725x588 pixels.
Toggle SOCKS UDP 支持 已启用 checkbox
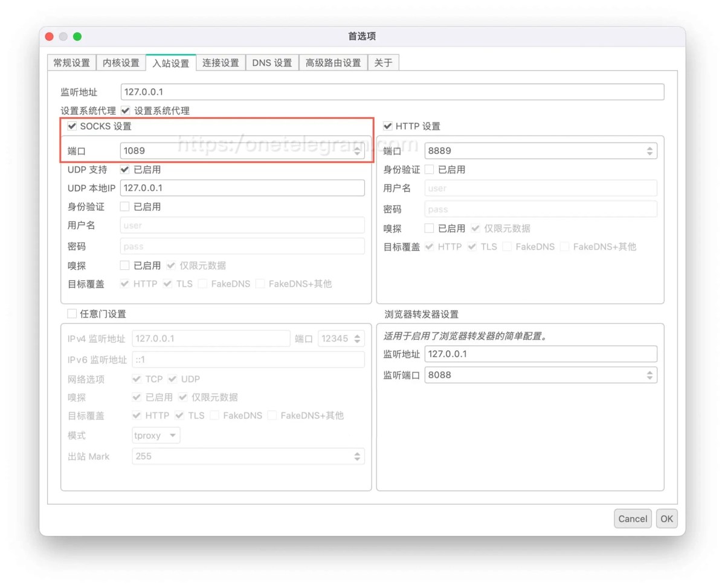tap(125, 170)
